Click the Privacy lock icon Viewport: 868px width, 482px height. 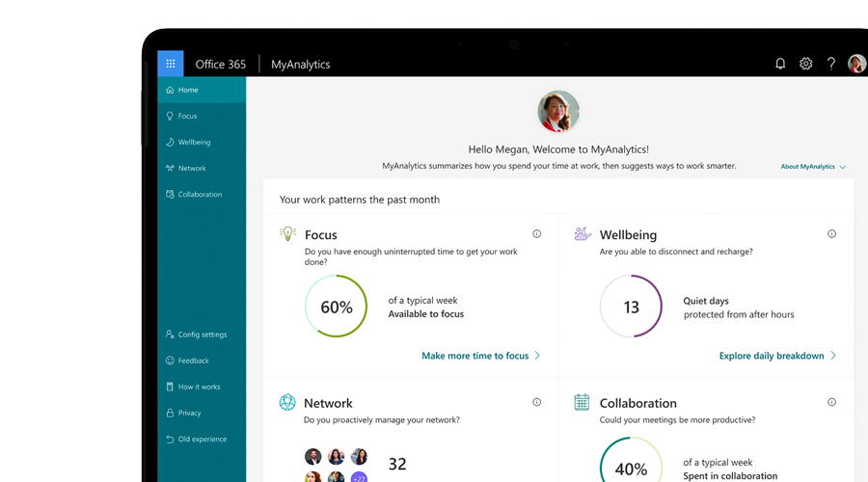(170, 413)
